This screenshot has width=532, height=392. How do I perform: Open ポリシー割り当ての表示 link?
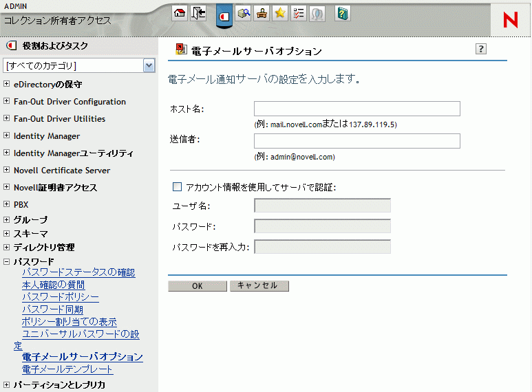coord(70,322)
